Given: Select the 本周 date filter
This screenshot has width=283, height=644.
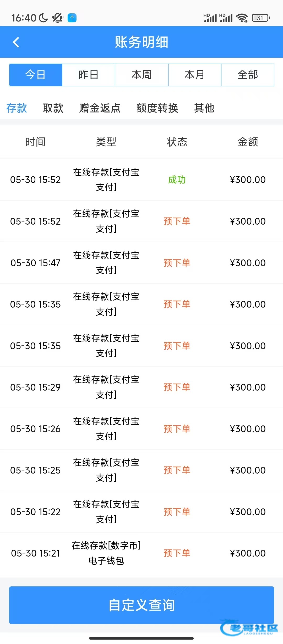Looking at the screenshot, I should (x=141, y=75).
